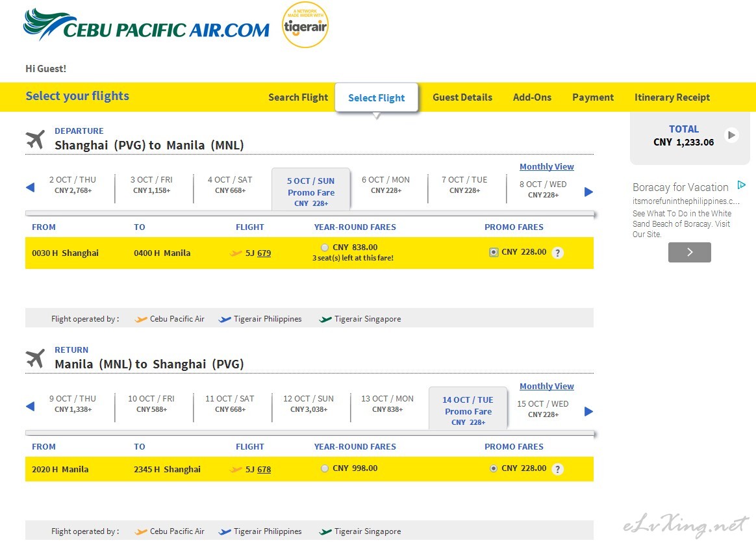This screenshot has height=547, width=756.
Task: Choose 9 OCT / THU return date
Action: click(73, 403)
